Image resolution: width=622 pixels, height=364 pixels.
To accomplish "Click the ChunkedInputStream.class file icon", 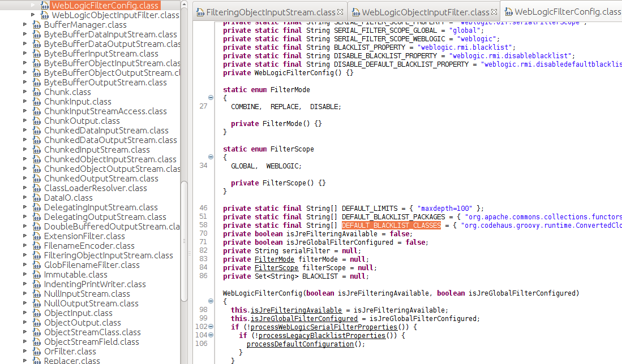I will tap(37, 150).
